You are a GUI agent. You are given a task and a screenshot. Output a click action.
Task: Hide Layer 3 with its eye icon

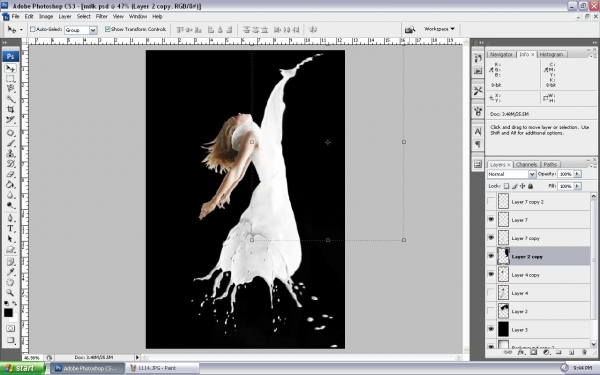click(x=491, y=329)
